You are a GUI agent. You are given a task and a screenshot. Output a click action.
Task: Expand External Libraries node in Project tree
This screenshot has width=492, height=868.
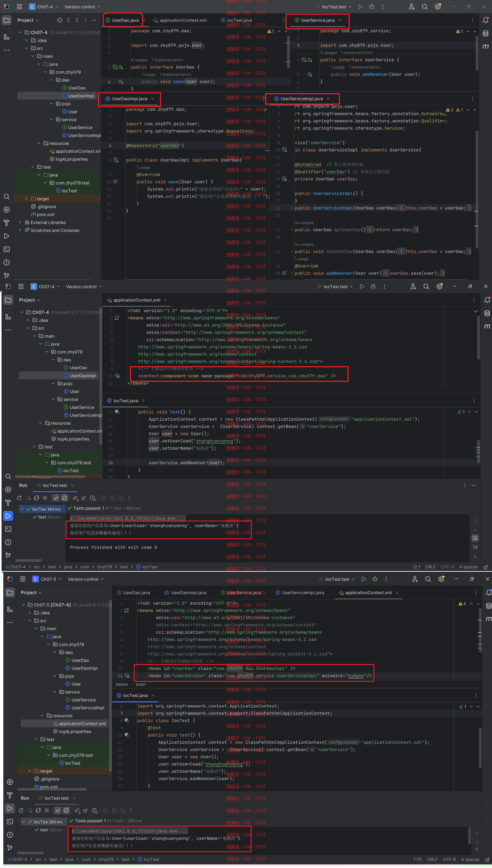coord(20,222)
